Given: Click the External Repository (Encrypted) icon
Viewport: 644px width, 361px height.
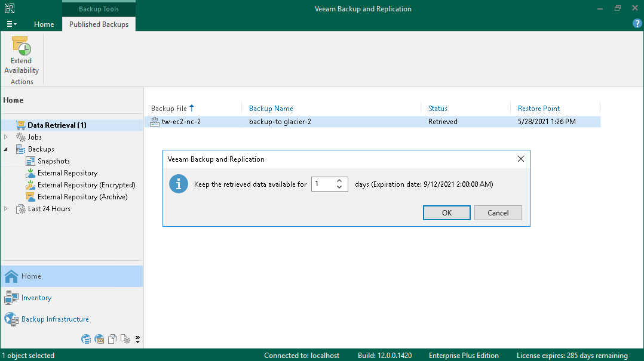Looking at the screenshot, I should (30, 184).
